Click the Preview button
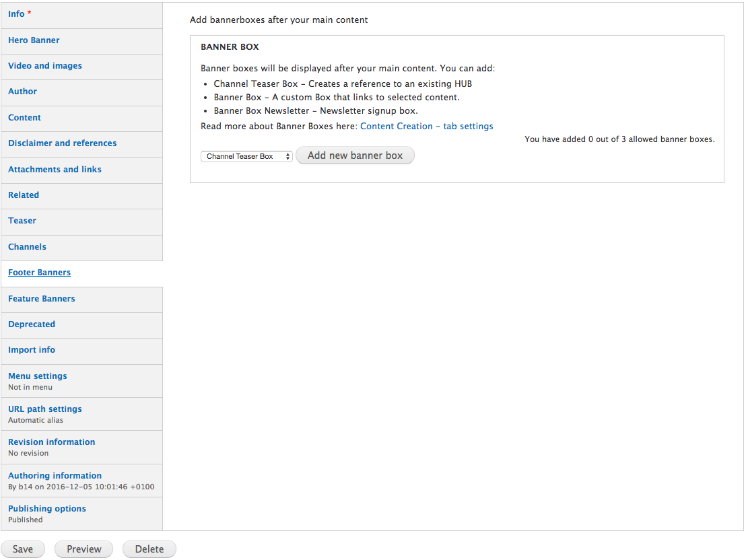The height and width of the screenshot is (560, 746). (x=83, y=549)
